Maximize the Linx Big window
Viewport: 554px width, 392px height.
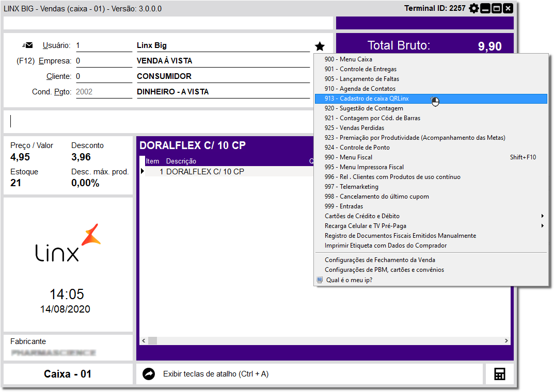coord(497,8)
